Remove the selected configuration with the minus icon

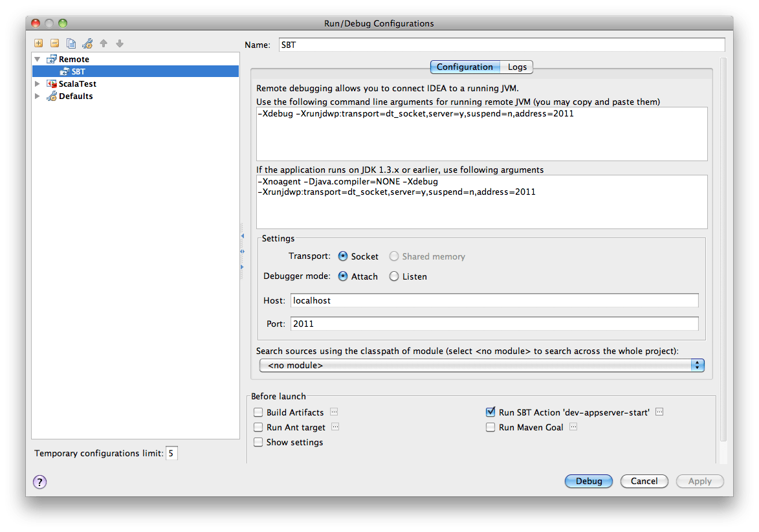55,43
